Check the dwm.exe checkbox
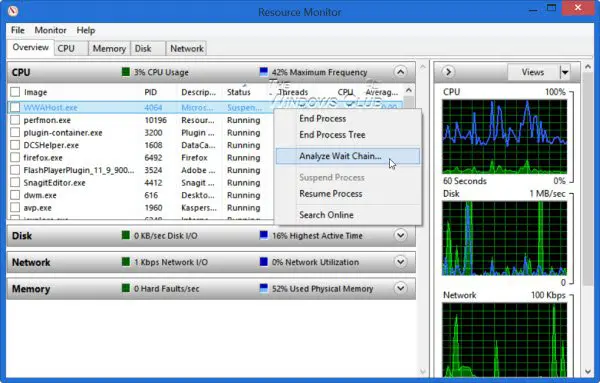 coord(15,195)
